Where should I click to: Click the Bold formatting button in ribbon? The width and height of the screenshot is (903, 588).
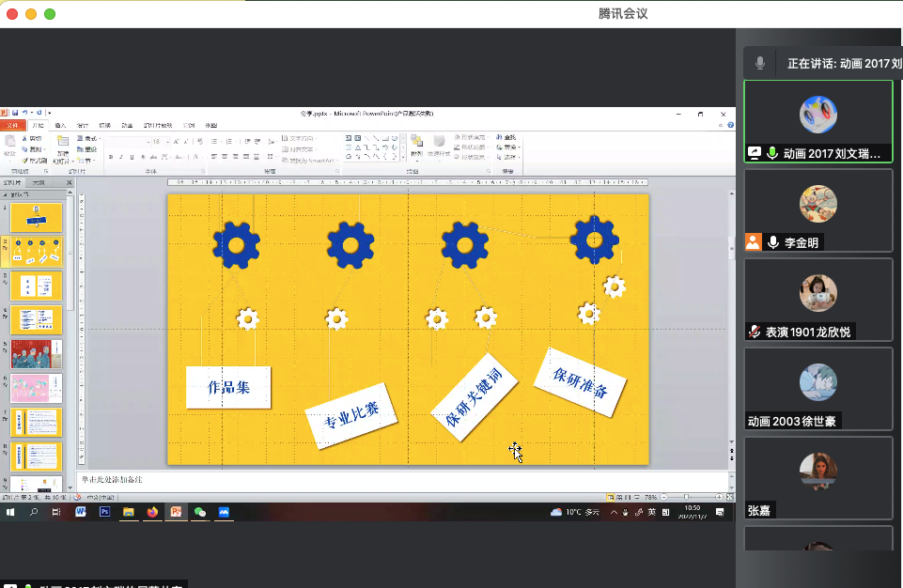[x=110, y=157]
